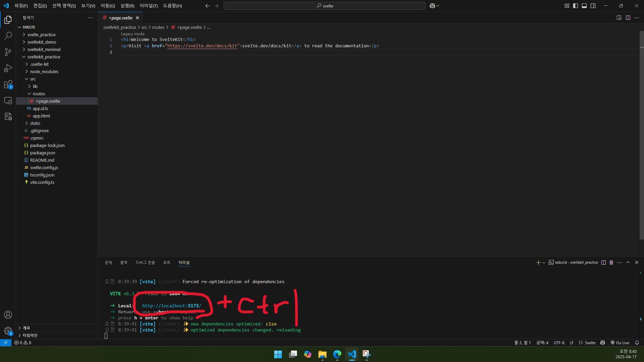Collapse the routes folder
The height and width of the screenshot is (362, 644).
[29, 94]
